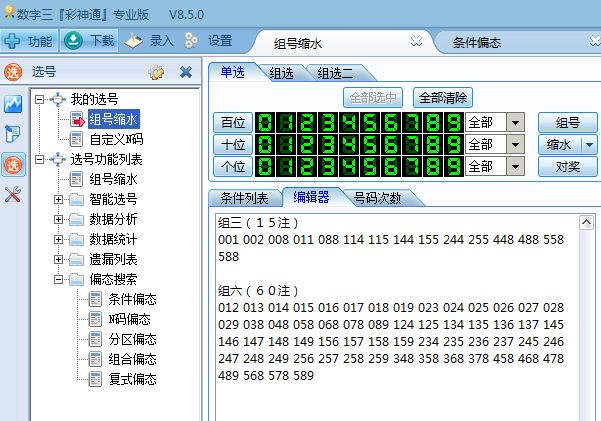Expand the 智能选号 tree folder

tap(59, 199)
